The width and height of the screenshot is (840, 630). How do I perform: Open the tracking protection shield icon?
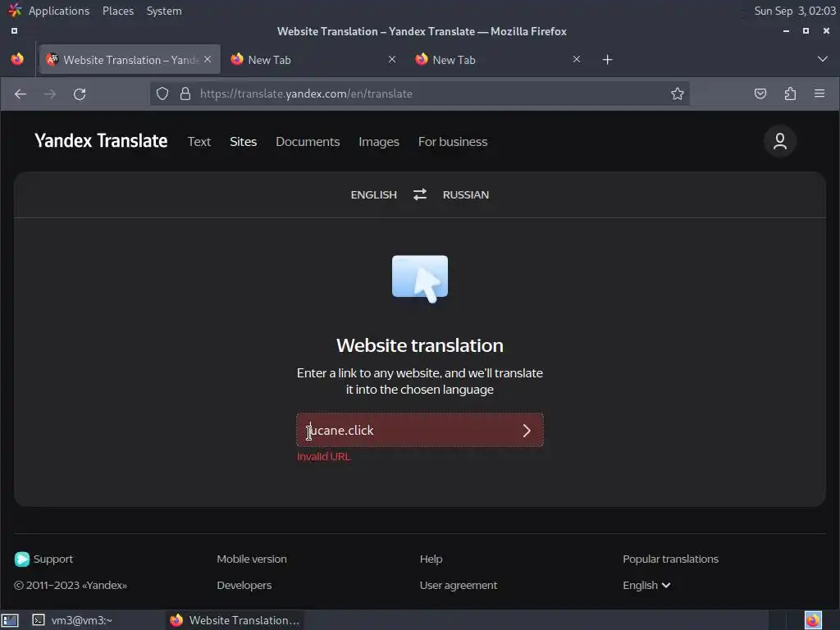coord(162,94)
